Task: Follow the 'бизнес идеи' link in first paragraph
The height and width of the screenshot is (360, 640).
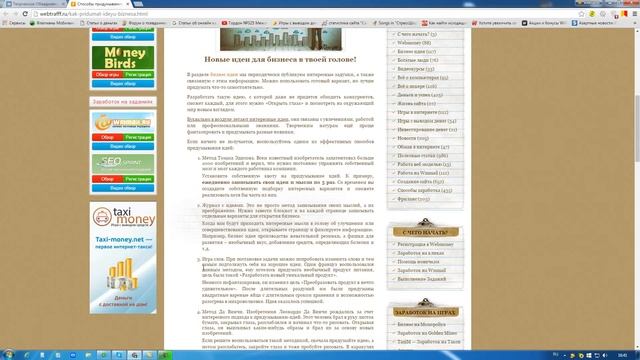Action: click(224, 75)
